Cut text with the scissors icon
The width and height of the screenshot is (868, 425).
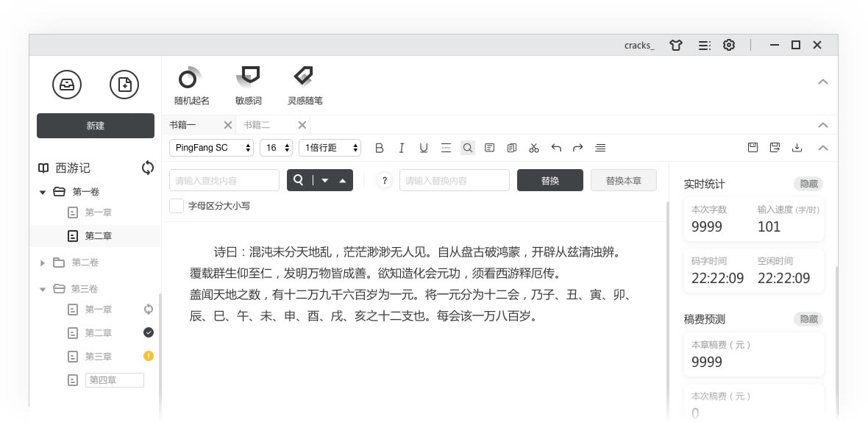pyautogui.click(x=534, y=148)
